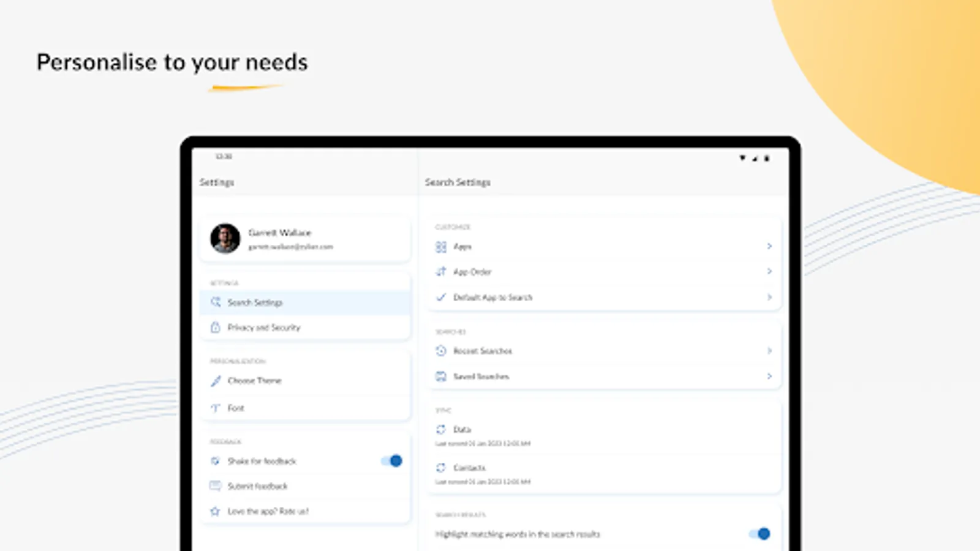Open the Apps customization row
The width and height of the screenshot is (980, 551).
[604, 247]
